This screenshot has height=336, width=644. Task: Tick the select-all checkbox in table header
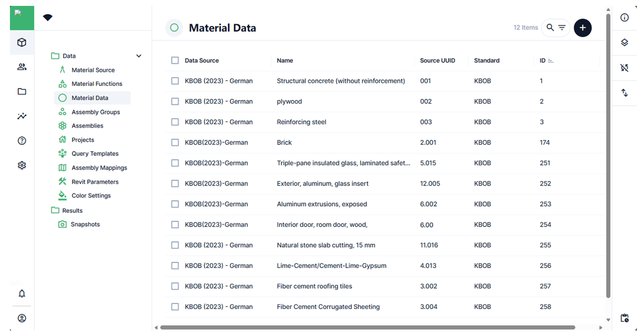175,60
